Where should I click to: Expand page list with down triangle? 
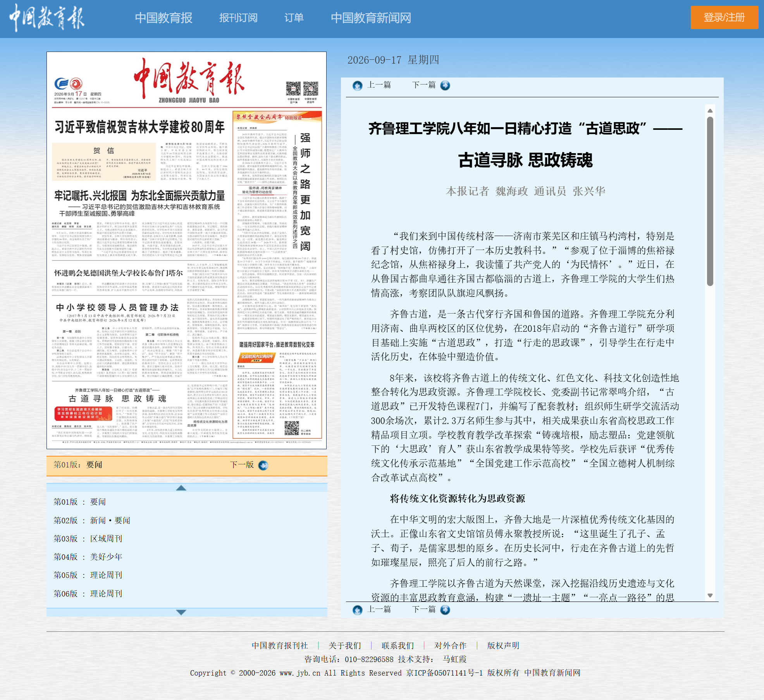point(181,612)
